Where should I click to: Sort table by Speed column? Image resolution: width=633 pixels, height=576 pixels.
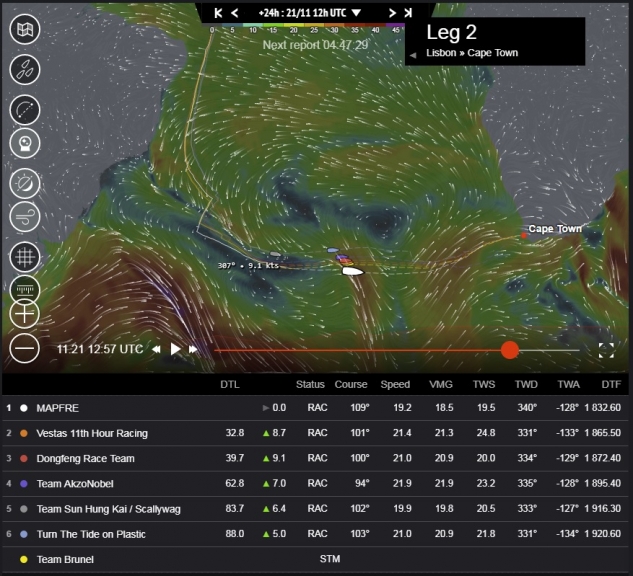(395, 384)
